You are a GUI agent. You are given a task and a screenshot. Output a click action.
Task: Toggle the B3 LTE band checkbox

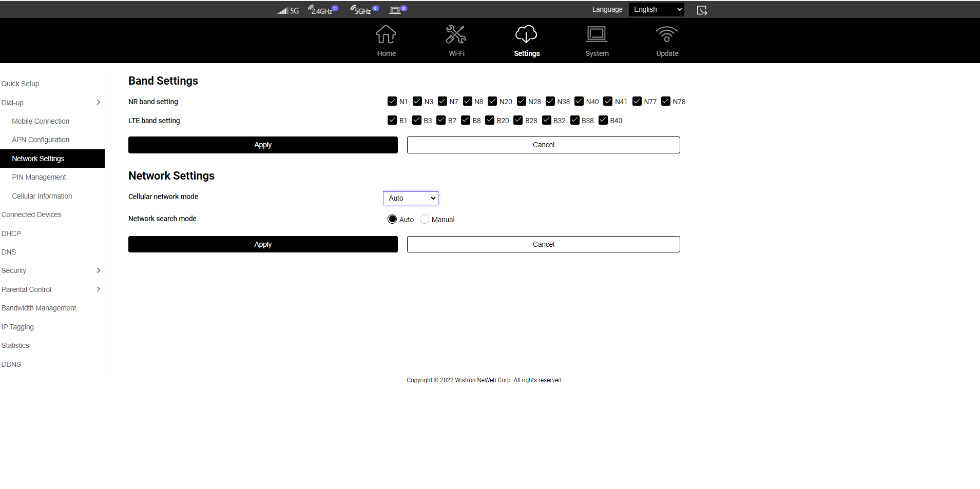coord(417,120)
